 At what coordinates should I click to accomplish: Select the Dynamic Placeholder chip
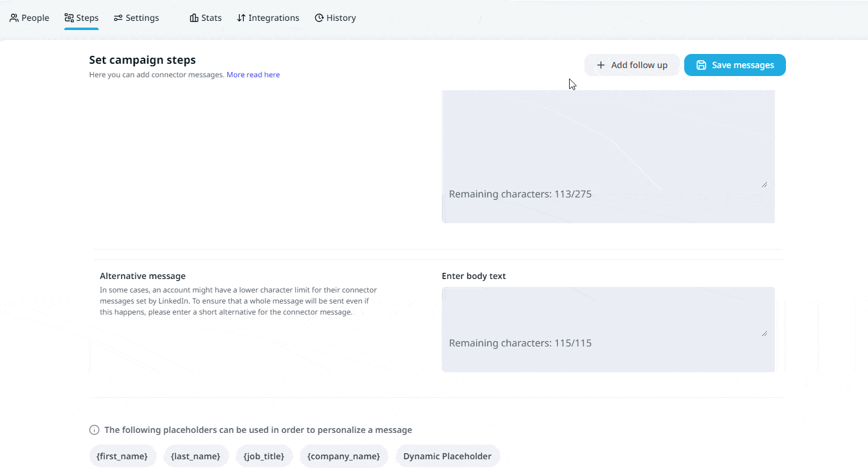click(x=448, y=456)
